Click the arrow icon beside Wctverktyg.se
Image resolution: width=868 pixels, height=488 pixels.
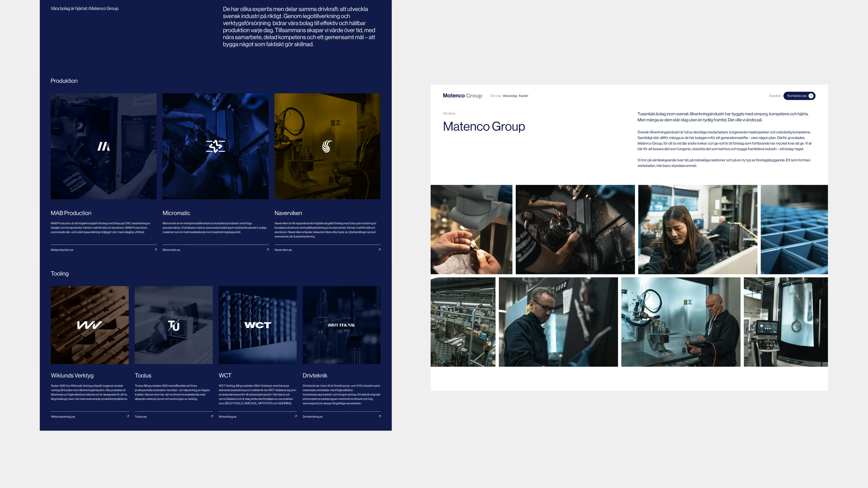click(295, 416)
